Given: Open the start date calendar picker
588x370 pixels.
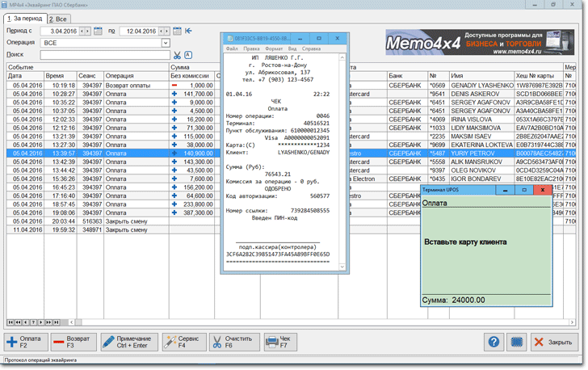Looking at the screenshot, I should pos(98,32).
